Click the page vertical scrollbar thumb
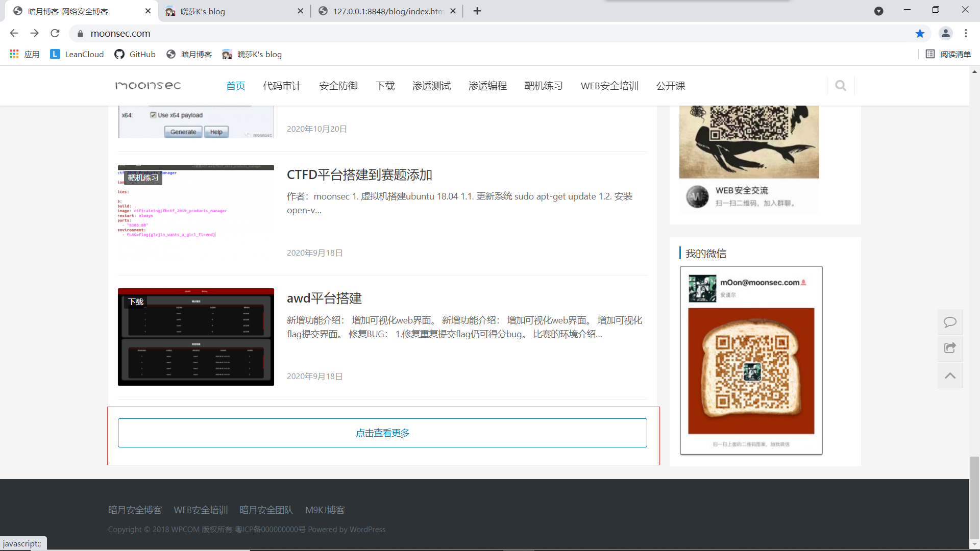The height and width of the screenshot is (551, 980). pos(974,497)
